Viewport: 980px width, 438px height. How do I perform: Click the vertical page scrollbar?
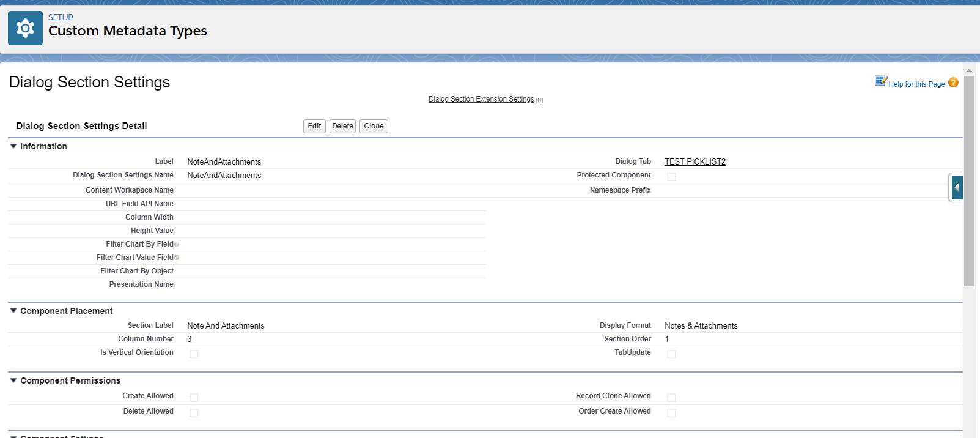coord(969,184)
